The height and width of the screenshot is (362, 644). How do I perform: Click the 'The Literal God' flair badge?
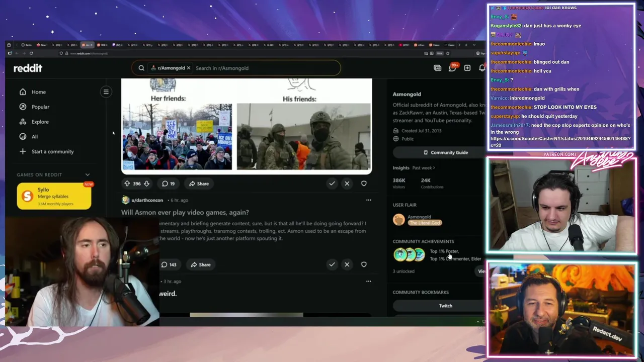pos(425,223)
